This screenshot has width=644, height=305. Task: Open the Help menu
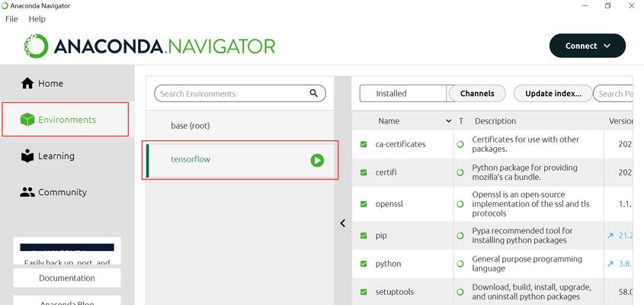pos(37,19)
